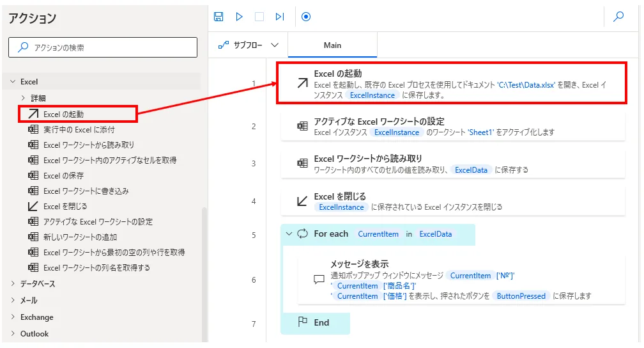
Task: Choose the Excel を閉じる action item
Action: [65, 206]
